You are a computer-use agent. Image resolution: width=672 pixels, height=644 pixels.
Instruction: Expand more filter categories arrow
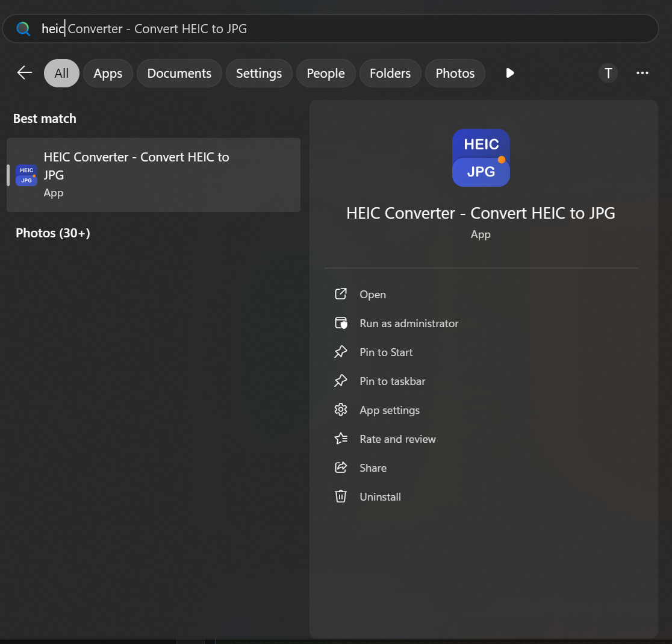click(509, 73)
